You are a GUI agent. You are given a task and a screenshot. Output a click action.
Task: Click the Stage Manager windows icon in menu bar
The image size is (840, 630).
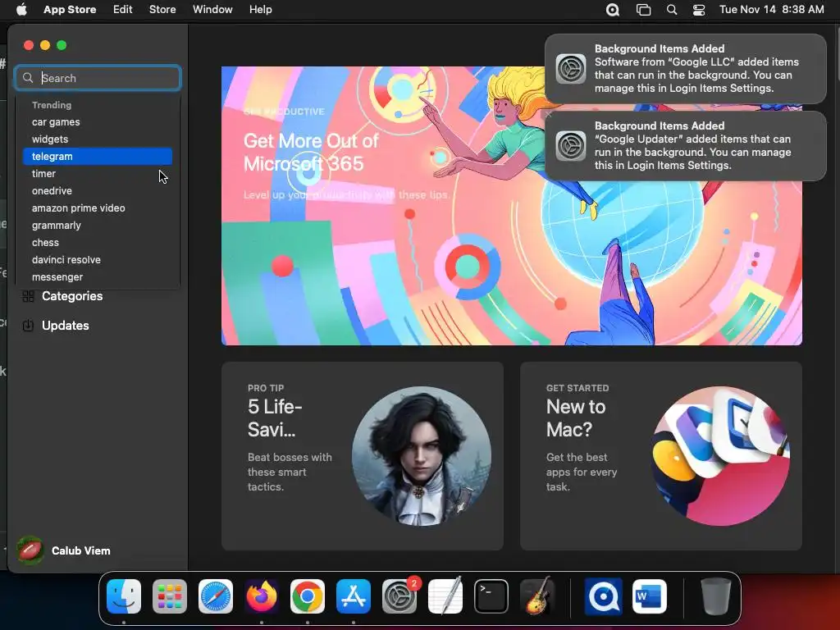(643, 10)
